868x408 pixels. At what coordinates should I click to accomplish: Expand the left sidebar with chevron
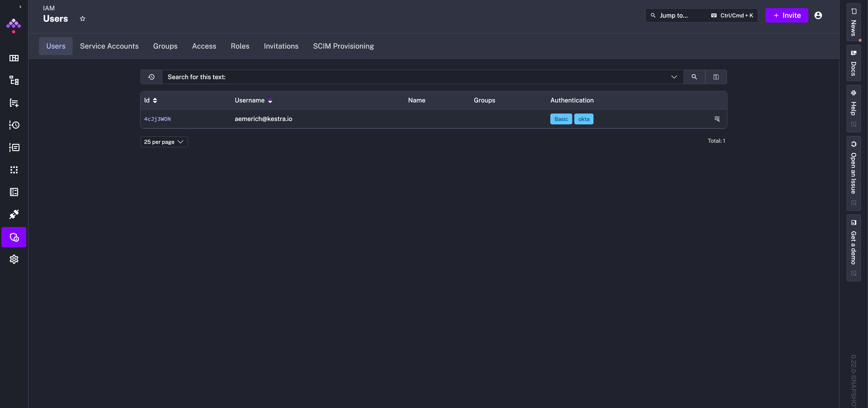(x=20, y=7)
